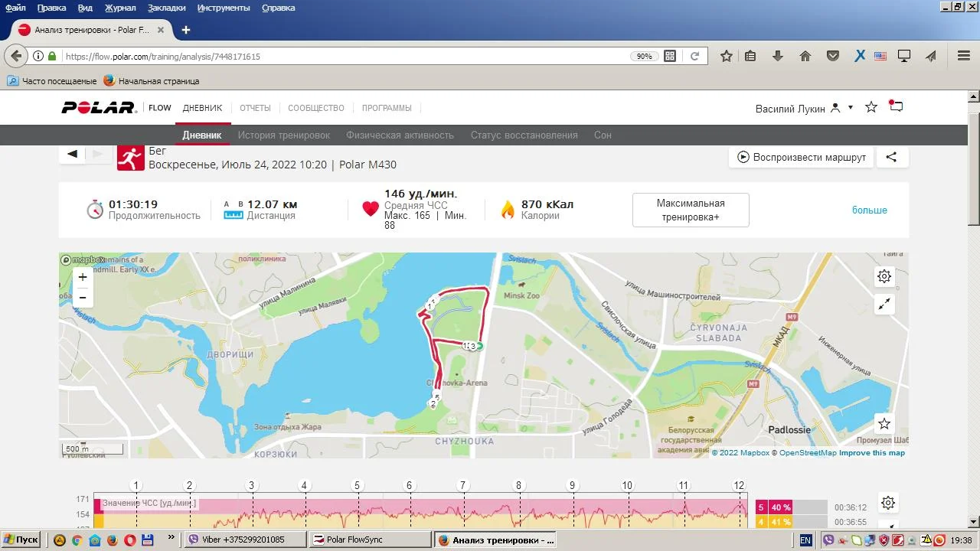Launch Opera from quick launch
This screenshot has height=551, width=980.
coord(130,540)
